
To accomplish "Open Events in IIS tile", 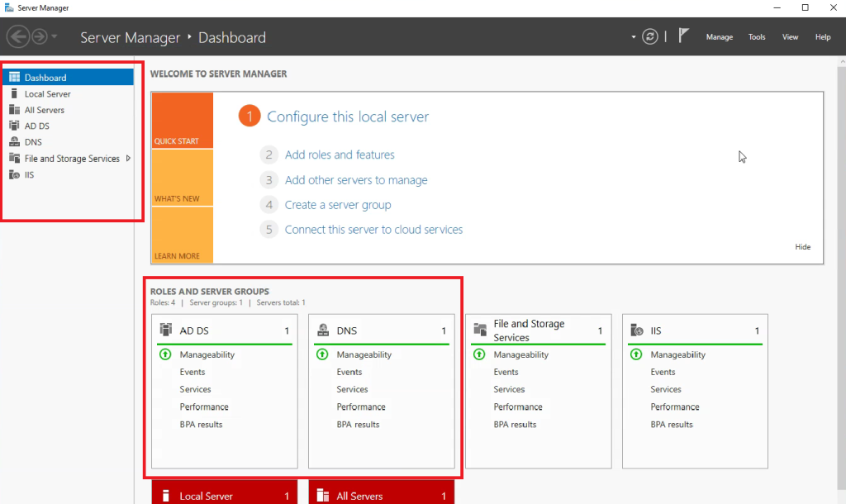I will pos(663,372).
